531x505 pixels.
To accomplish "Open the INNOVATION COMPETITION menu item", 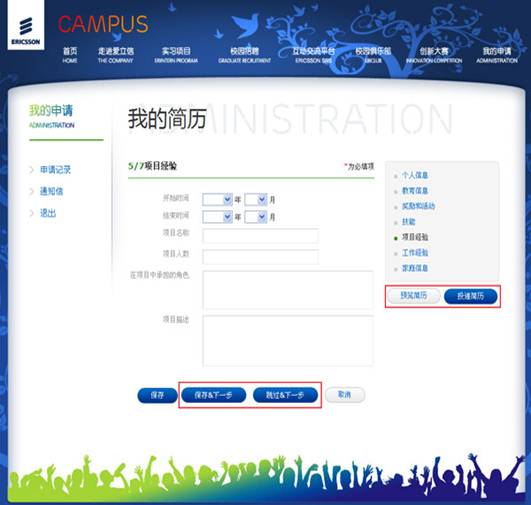I will pos(434,55).
